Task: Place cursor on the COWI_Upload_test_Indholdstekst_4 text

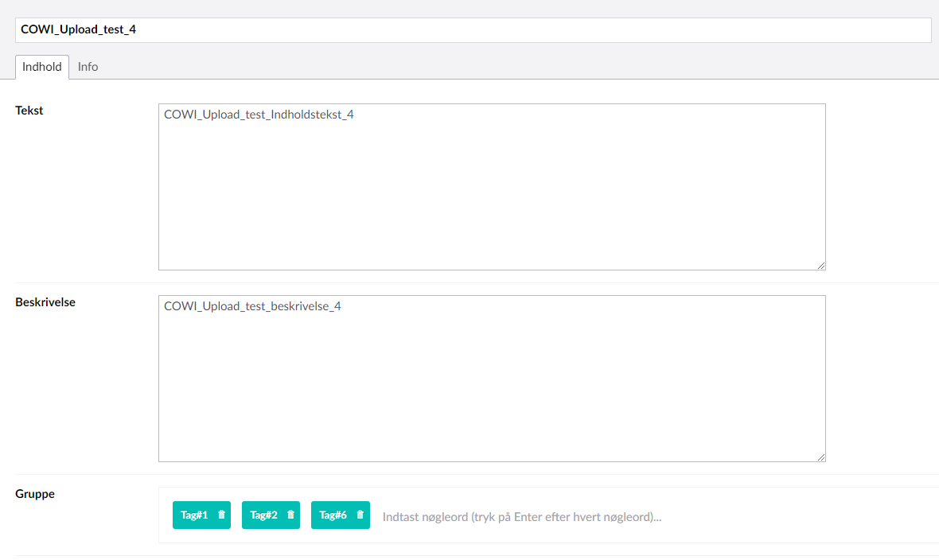Action: pyautogui.click(x=259, y=115)
